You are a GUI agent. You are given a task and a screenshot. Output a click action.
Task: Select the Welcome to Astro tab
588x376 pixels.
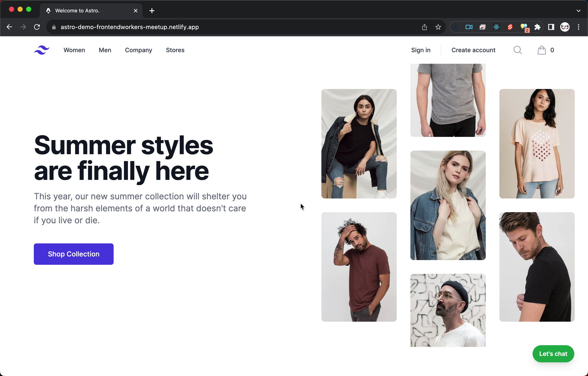click(91, 11)
